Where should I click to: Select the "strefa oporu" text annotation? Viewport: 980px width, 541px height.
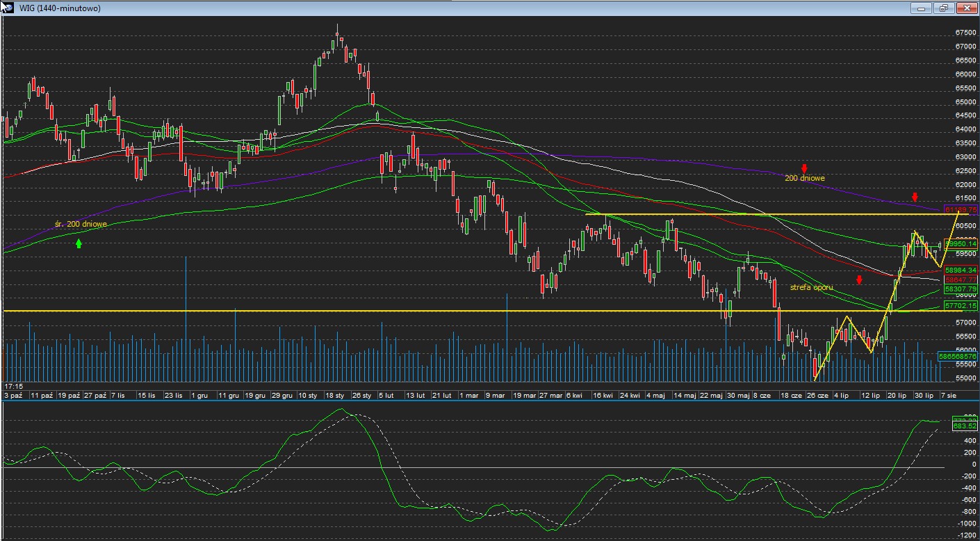[x=811, y=287]
